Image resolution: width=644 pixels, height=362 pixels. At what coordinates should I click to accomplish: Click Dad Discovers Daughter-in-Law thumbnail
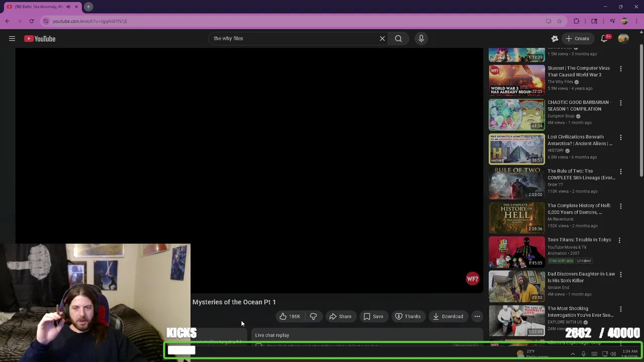(517, 286)
